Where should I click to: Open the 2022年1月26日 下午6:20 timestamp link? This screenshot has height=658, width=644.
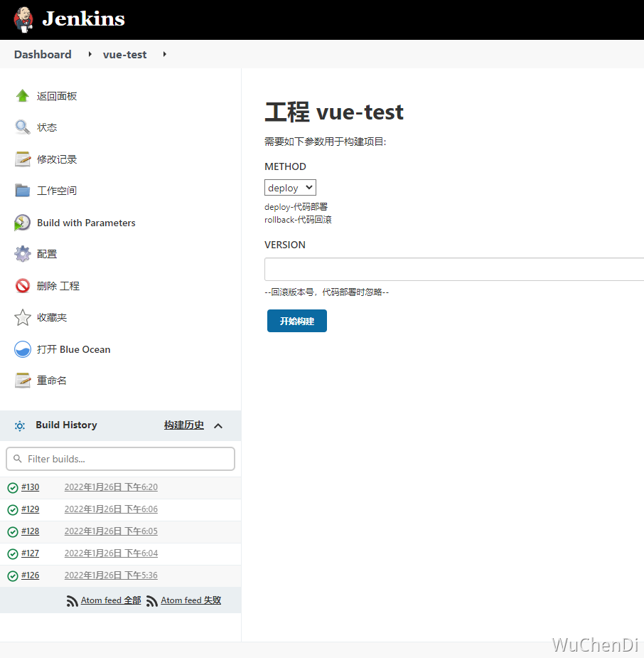click(111, 487)
